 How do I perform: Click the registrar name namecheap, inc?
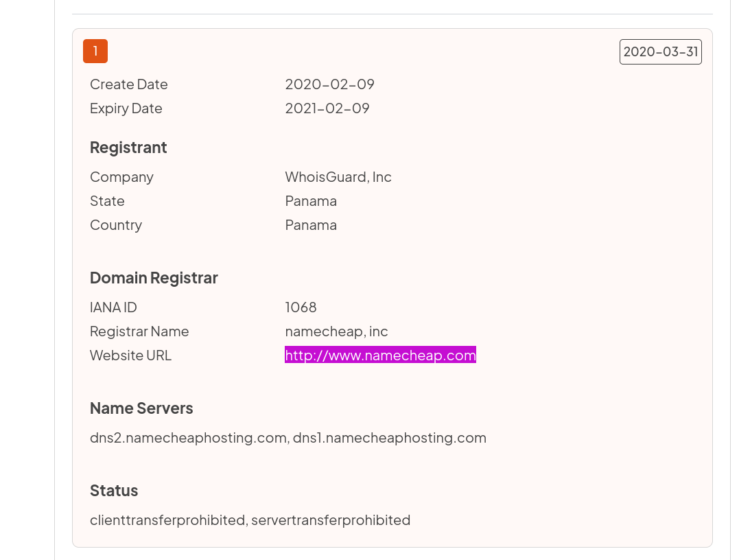[336, 331]
